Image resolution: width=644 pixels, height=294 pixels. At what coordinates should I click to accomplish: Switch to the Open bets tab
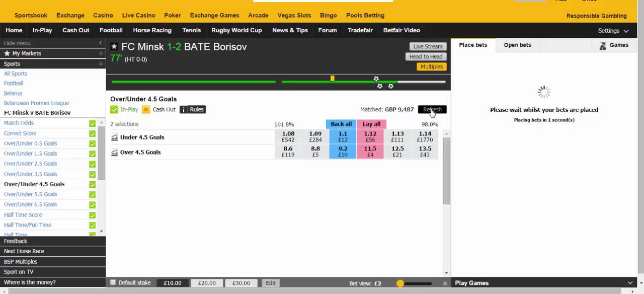click(x=517, y=45)
